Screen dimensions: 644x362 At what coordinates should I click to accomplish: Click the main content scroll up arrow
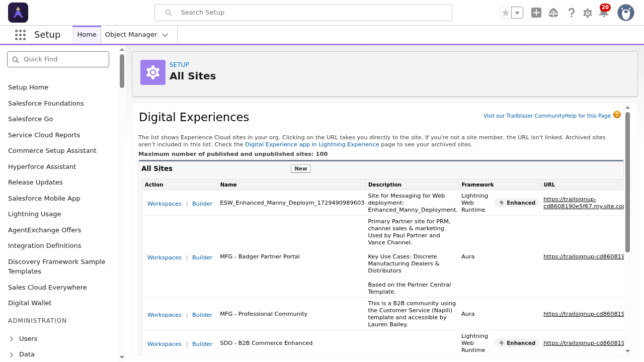coord(627,107)
